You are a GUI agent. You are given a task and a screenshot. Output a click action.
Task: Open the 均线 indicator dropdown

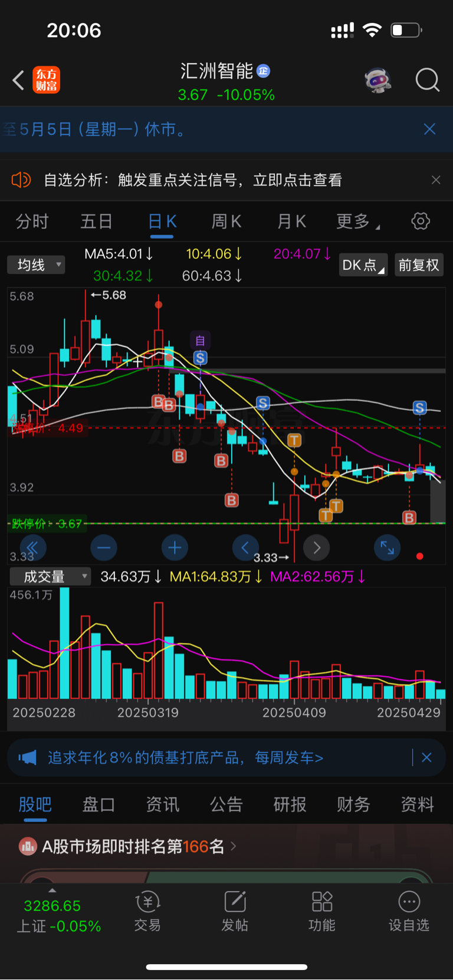[36, 265]
